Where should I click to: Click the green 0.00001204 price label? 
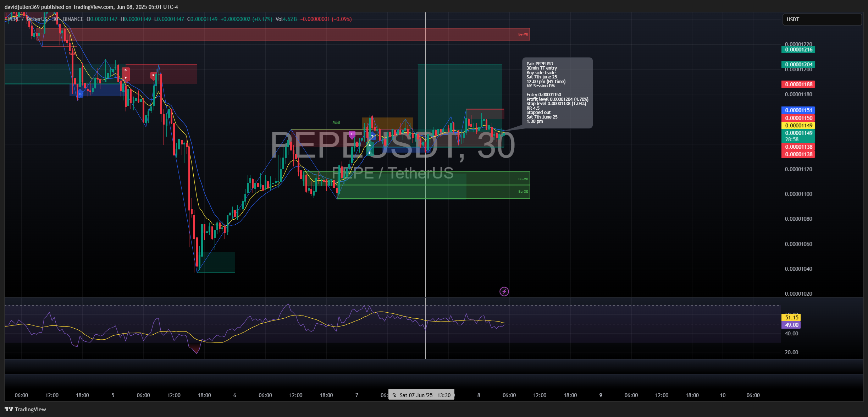click(798, 65)
